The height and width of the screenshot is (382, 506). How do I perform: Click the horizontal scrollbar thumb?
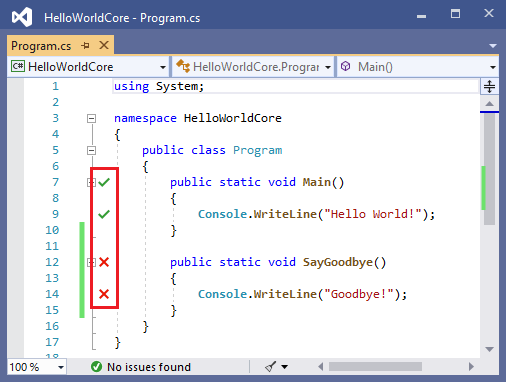[x=375, y=367]
